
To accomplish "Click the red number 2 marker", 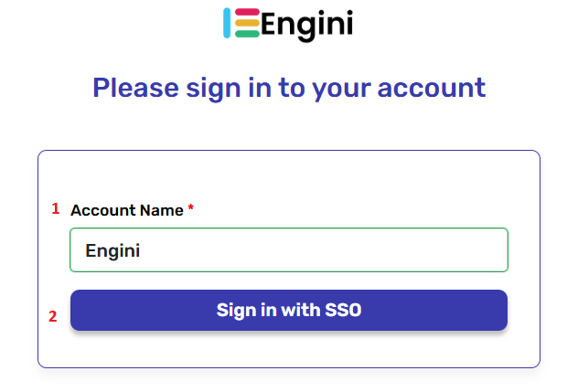I will click(53, 317).
